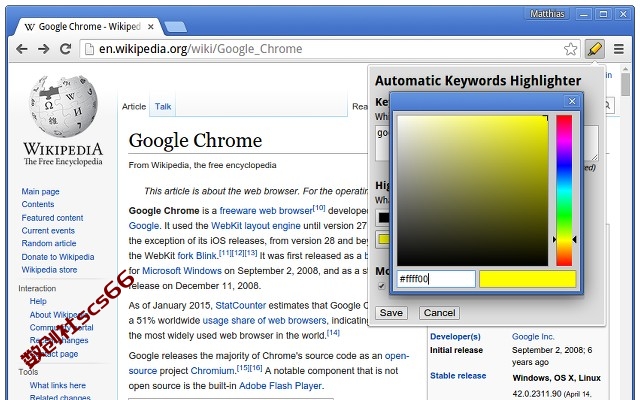The image size is (640, 400).
Task: Click citation reference [10]
Action: [x=319, y=208]
